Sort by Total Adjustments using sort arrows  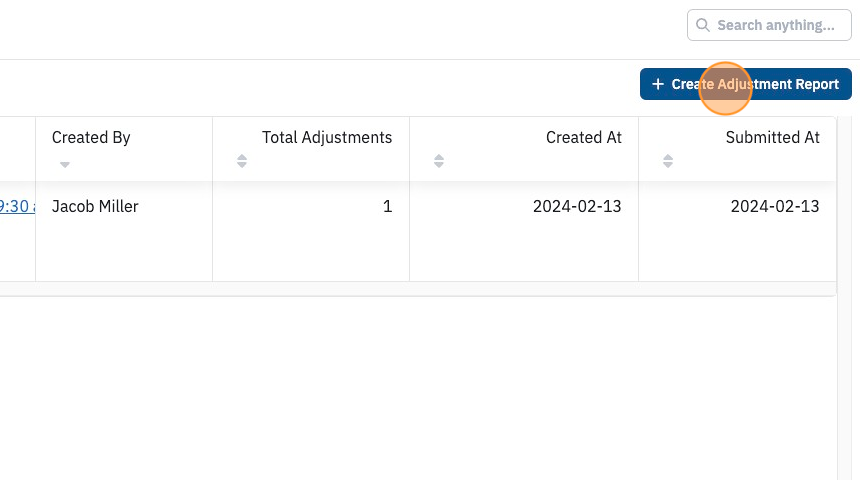pos(242,161)
